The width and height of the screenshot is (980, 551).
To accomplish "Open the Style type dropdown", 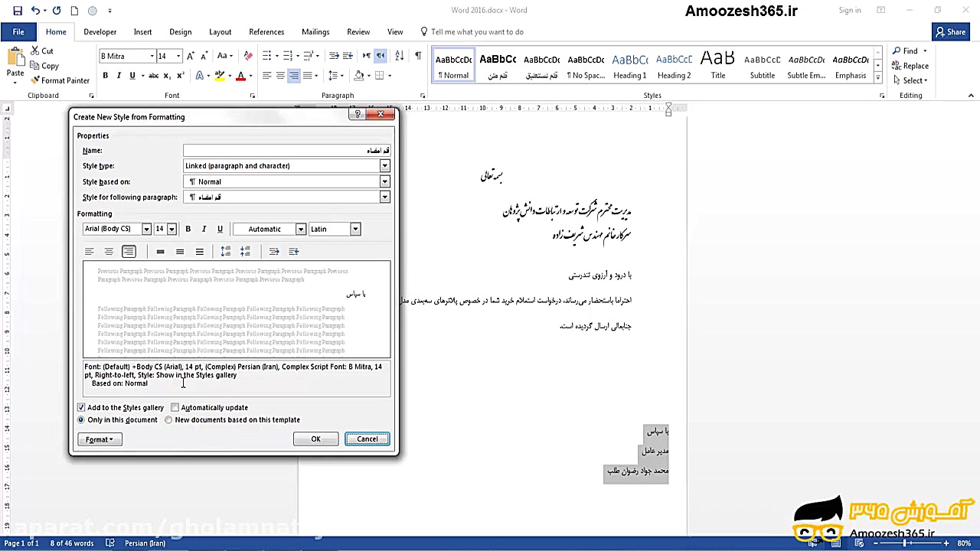I will (x=384, y=166).
